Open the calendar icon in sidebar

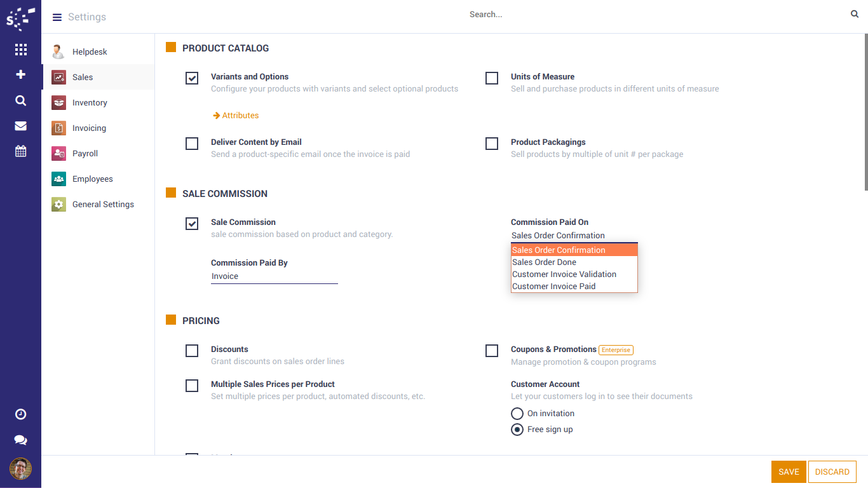coord(20,151)
